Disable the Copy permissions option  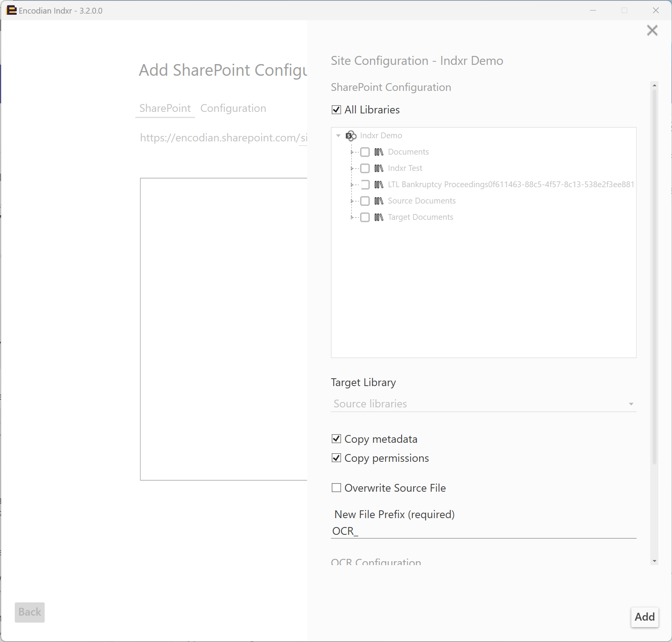click(x=336, y=458)
